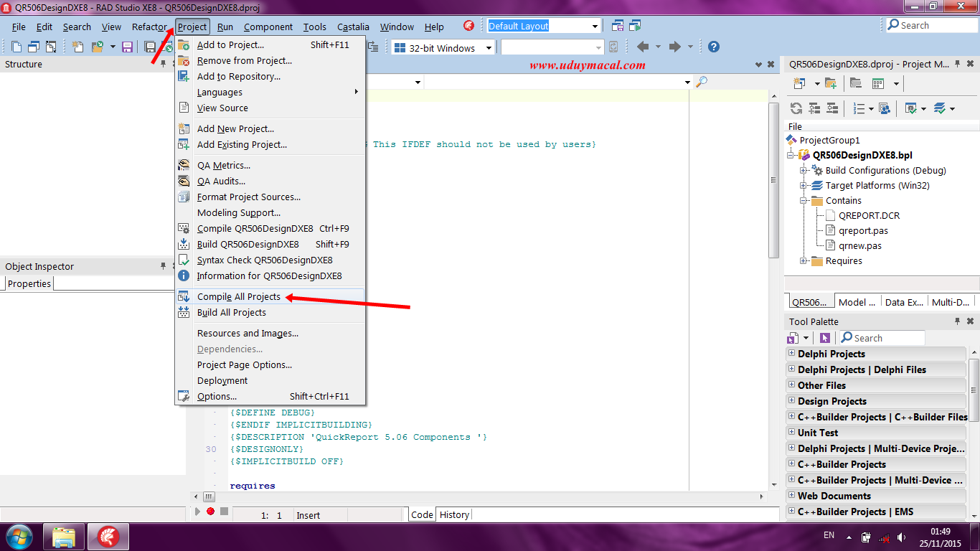980x551 pixels.
Task: Click the red record macro button
Action: (210, 512)
